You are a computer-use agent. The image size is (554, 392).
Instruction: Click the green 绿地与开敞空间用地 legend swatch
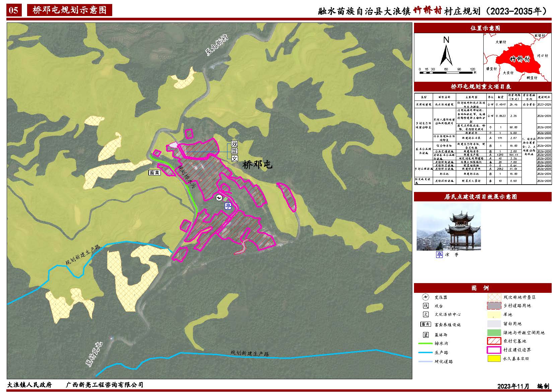tap(494, 333)
